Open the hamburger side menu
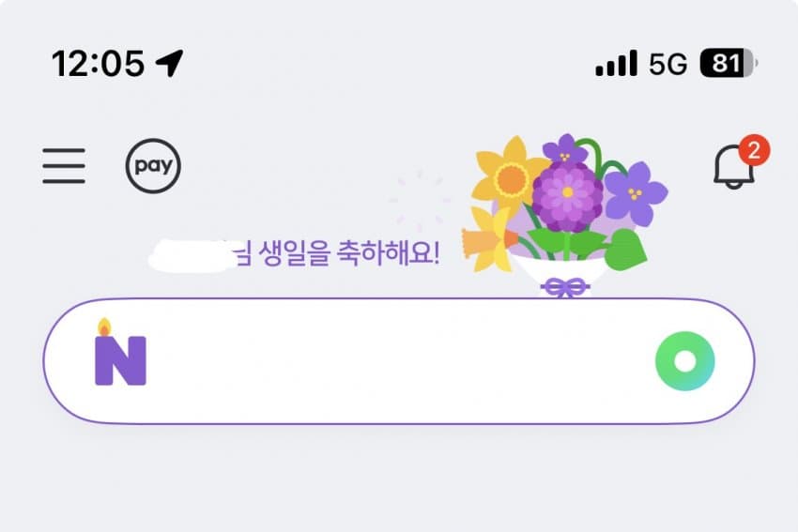This screenshot has height=532, width=798. point(64,166)
